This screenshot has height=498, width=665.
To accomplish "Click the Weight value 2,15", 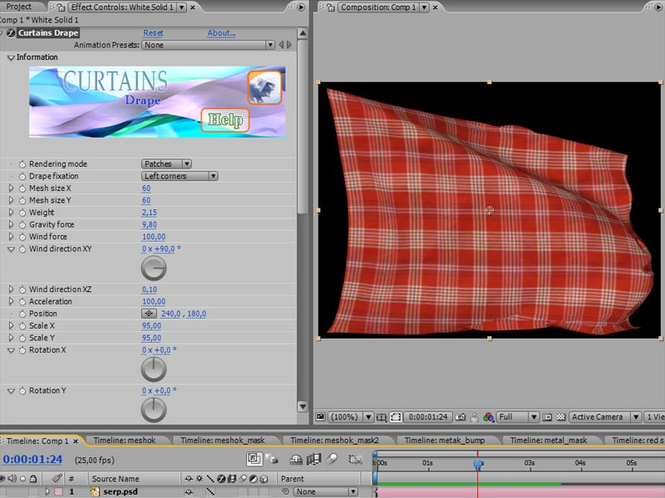I will tap(149, 213).
